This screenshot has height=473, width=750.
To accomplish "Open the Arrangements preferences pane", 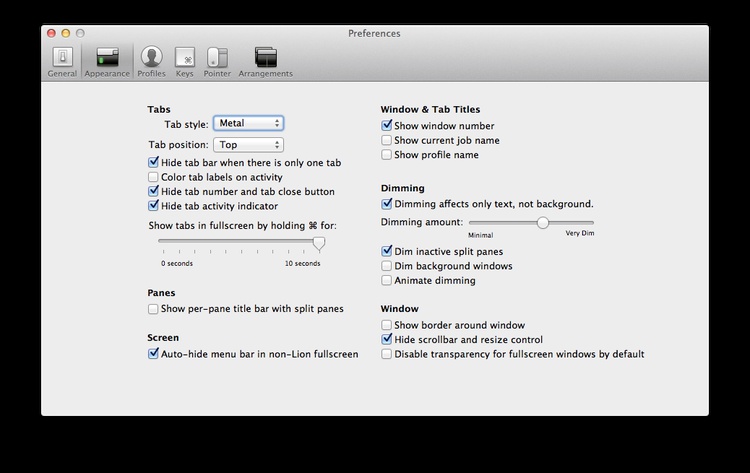I will pos(266,58).
